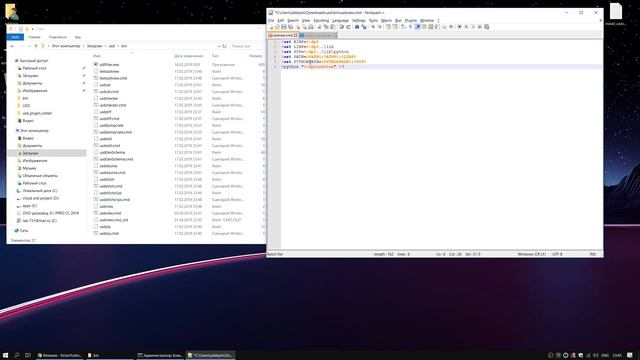
Task: Open Загрузки under Этот компьютер in sidebar
Action: tap(30, 153)
